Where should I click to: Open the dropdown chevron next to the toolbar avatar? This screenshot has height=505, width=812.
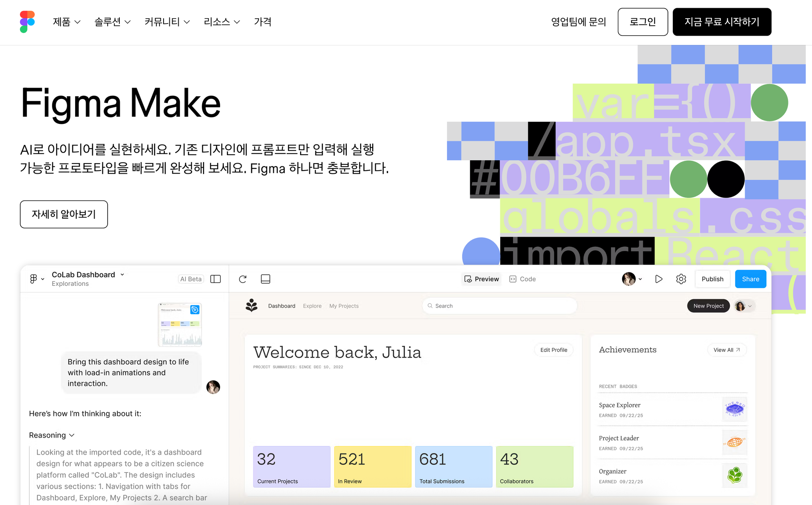click(x=640, y=279)
